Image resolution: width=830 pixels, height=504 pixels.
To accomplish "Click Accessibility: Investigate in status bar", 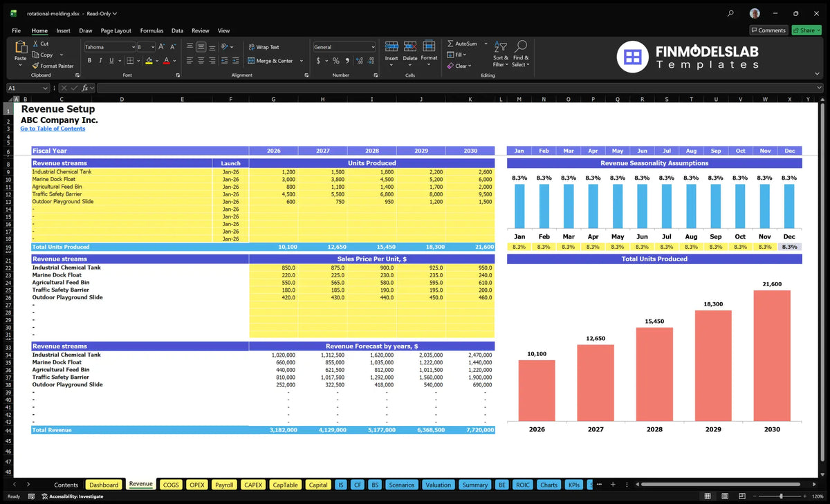I will pos(72,496).
